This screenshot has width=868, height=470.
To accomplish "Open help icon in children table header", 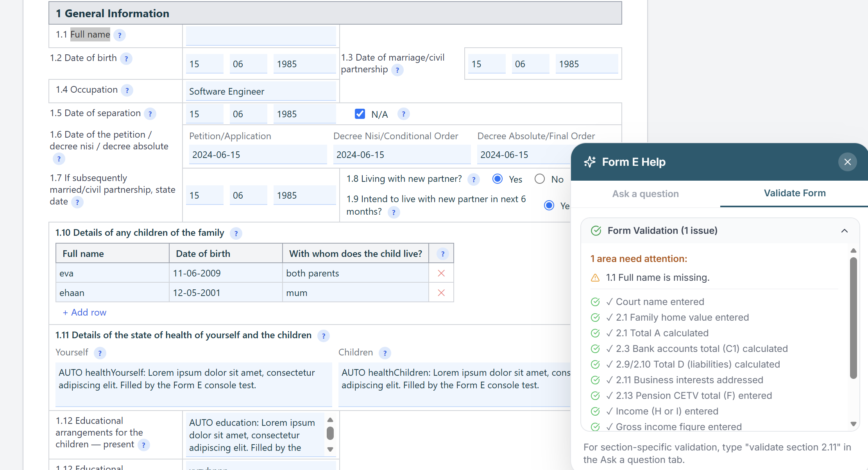I will point(443,254).
